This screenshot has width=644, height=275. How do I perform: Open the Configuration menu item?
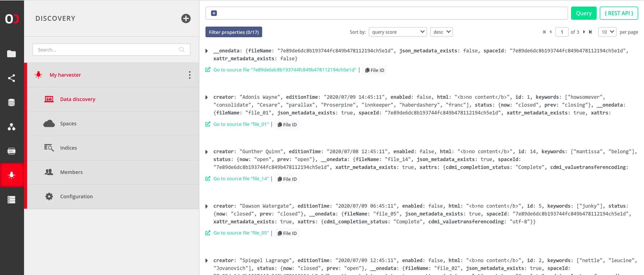[76, 197]
